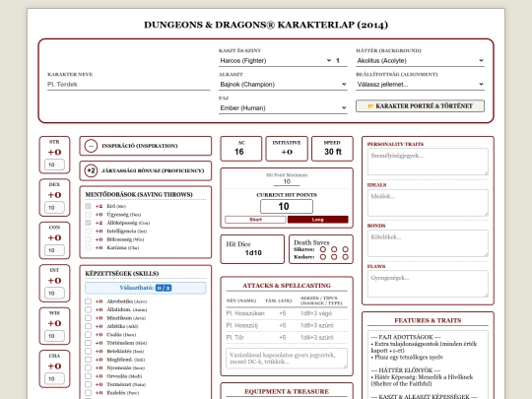Click the Hit Dice value 1d10
The image size is (532, 399).
[253, 253]
